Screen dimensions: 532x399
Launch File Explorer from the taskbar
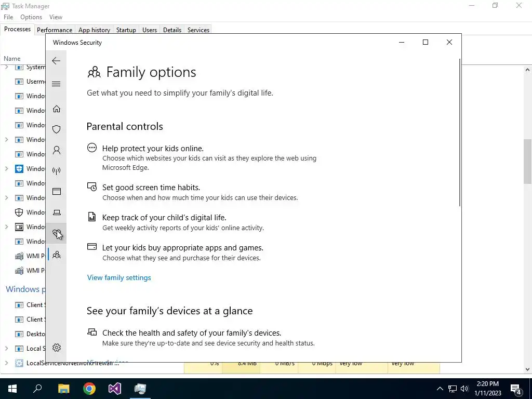click(x=63, y=389)
